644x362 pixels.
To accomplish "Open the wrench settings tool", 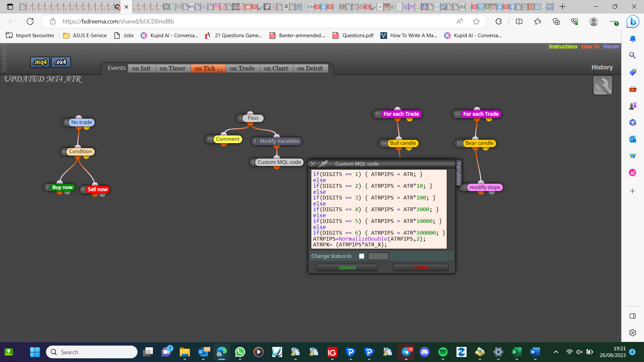I will [x=602, y=85].
